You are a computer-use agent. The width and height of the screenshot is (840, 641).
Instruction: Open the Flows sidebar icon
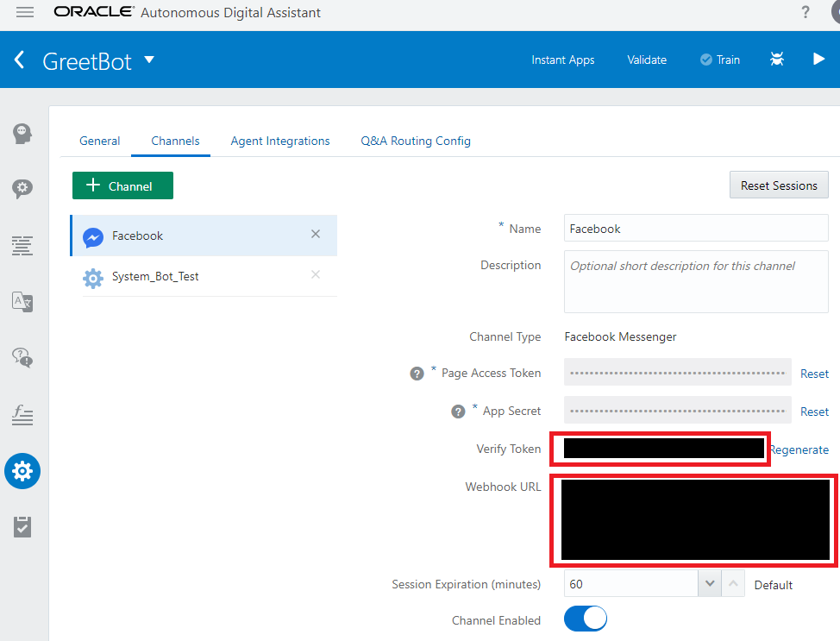click(22, 246)
